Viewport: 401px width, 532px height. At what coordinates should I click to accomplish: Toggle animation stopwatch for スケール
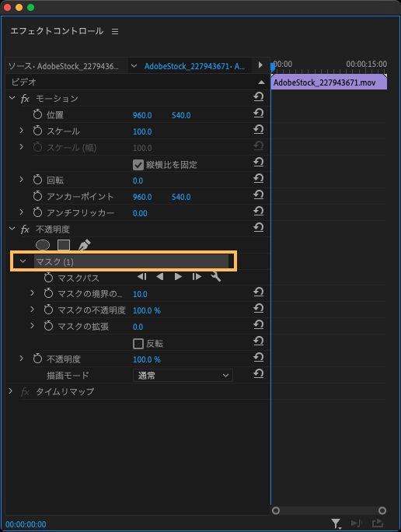pos(37,131)
